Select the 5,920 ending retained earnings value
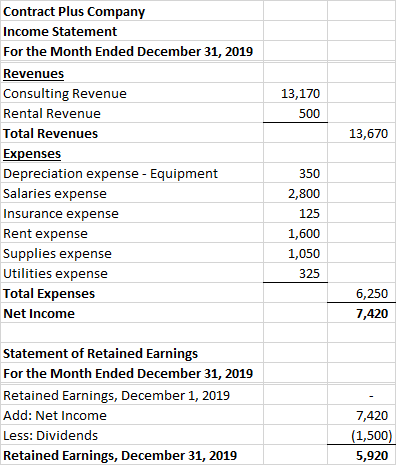Screen dimensions: 396x465 pos(372,456)
